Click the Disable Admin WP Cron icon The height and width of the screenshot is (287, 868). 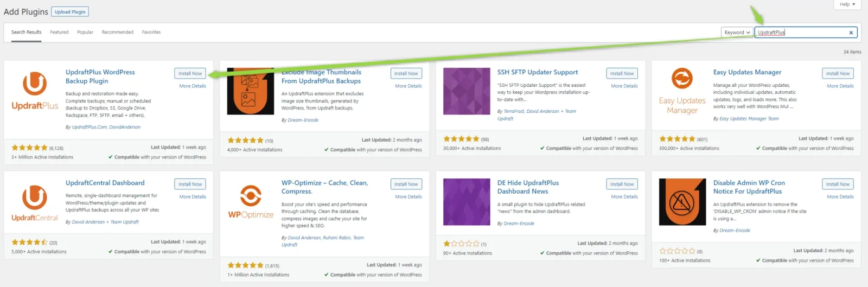pyautogui.click(x=682, y=202)
